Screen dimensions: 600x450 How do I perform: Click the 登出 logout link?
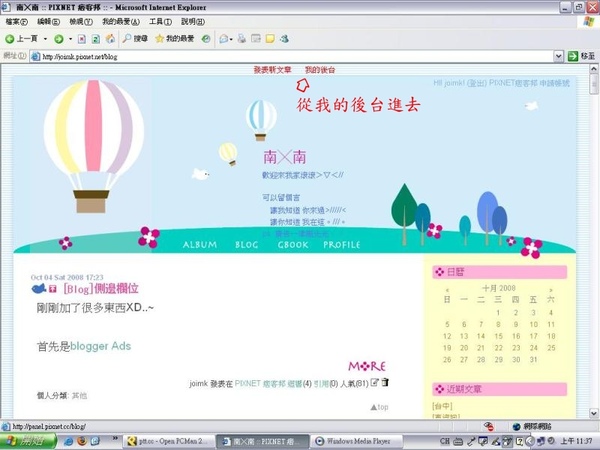[477, 83]
